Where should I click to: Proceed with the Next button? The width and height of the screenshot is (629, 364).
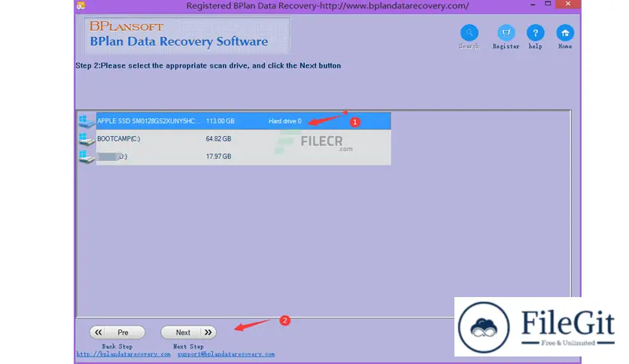(x=189, y=332)
